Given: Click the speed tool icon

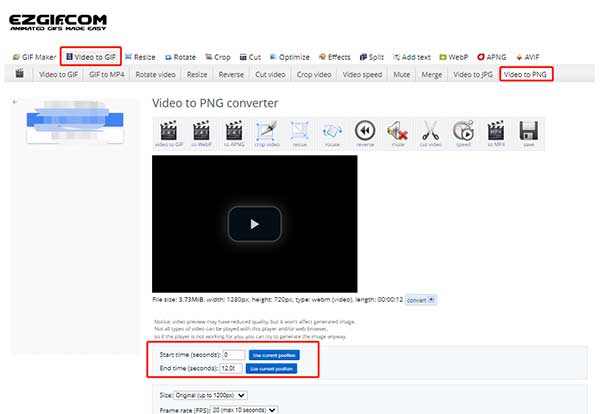Looking at the screenshot, I should (x=463, y=134).
